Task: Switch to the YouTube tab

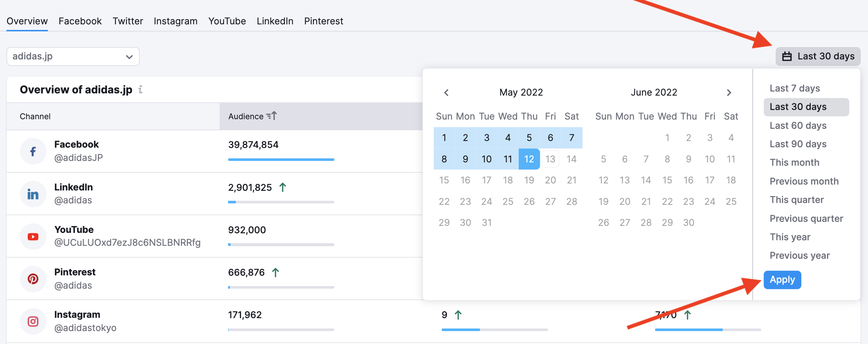Action: pyautogui.click(x=227, y=21)
